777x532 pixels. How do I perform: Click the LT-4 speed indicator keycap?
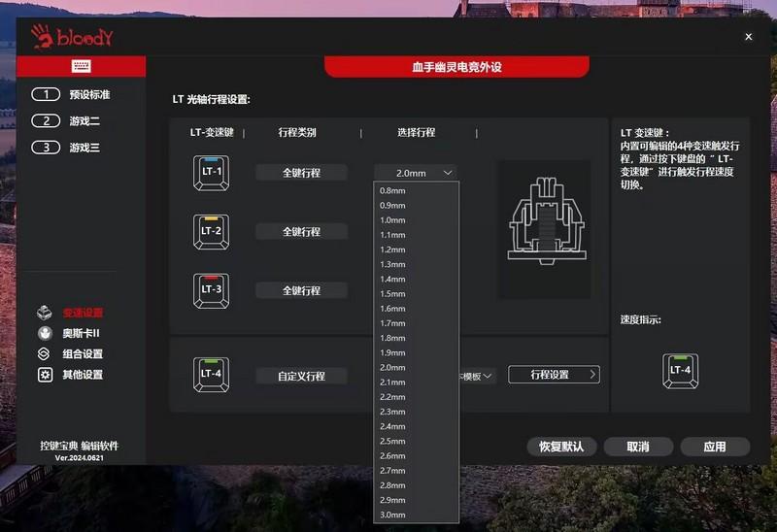coord(681,371)
